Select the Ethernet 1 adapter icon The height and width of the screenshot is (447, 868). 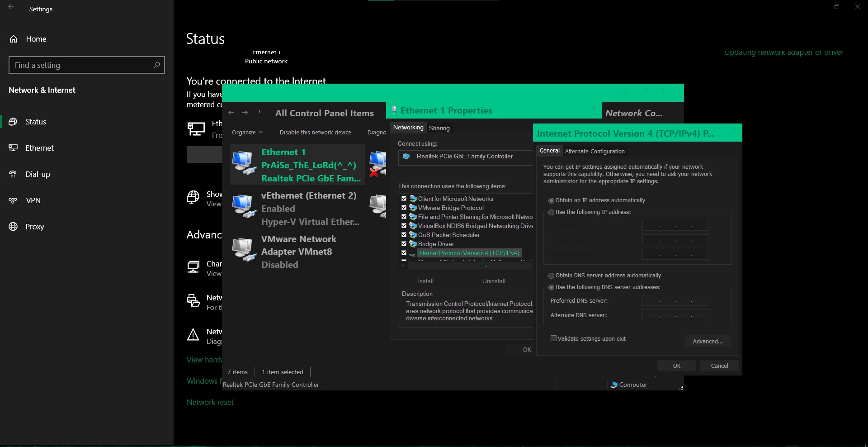[x=244, y=164]
